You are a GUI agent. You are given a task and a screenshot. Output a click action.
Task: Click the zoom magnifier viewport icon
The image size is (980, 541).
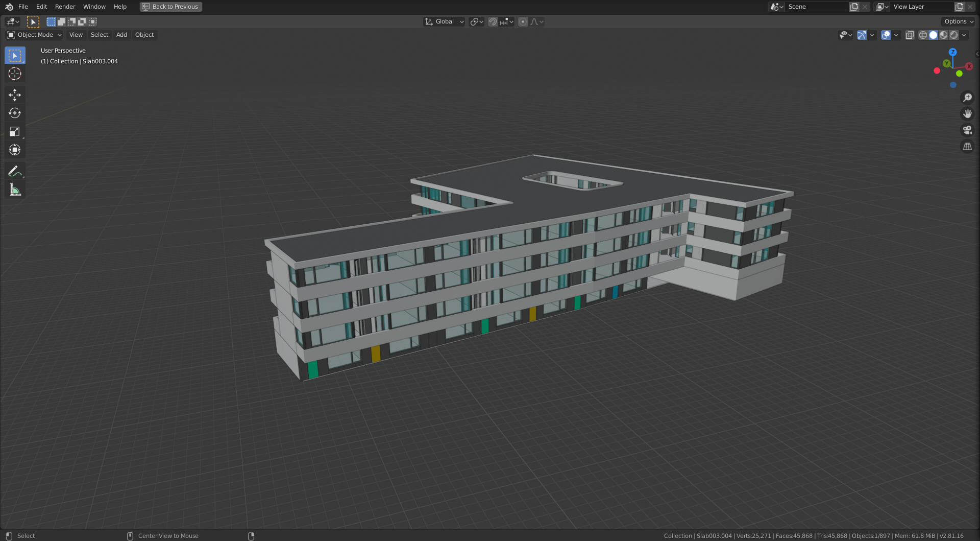pos(967,98)
